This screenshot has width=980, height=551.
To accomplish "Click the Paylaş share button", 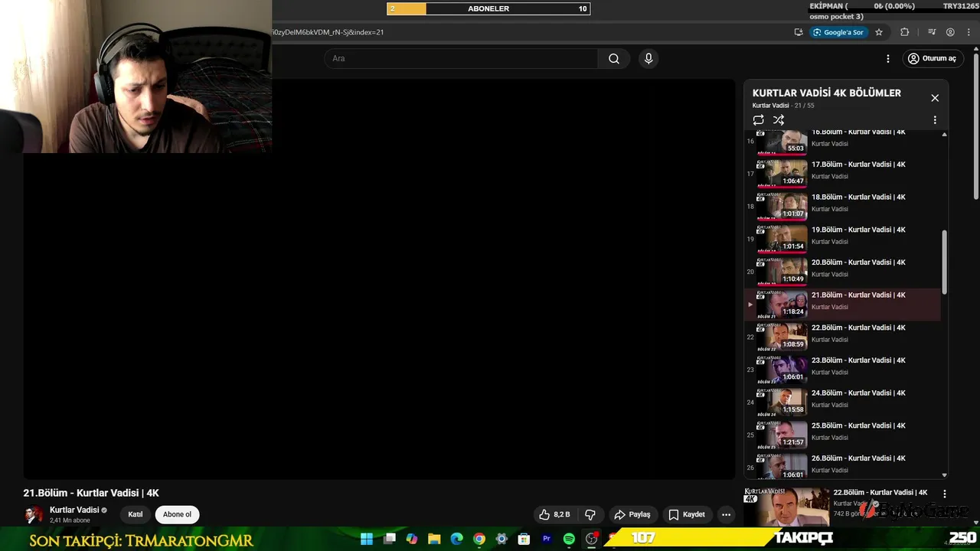I will [x=632, y=515].
